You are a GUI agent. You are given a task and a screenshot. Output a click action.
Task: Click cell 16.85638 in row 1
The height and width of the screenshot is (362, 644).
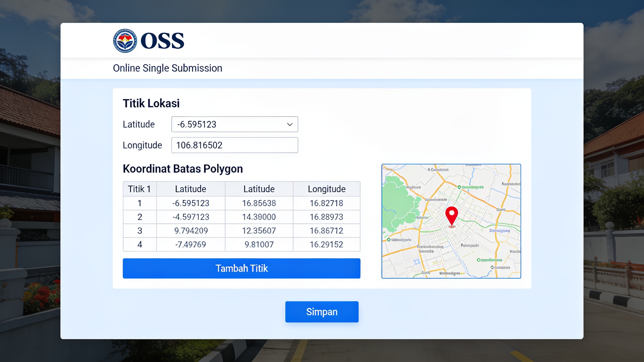[259, 203]
